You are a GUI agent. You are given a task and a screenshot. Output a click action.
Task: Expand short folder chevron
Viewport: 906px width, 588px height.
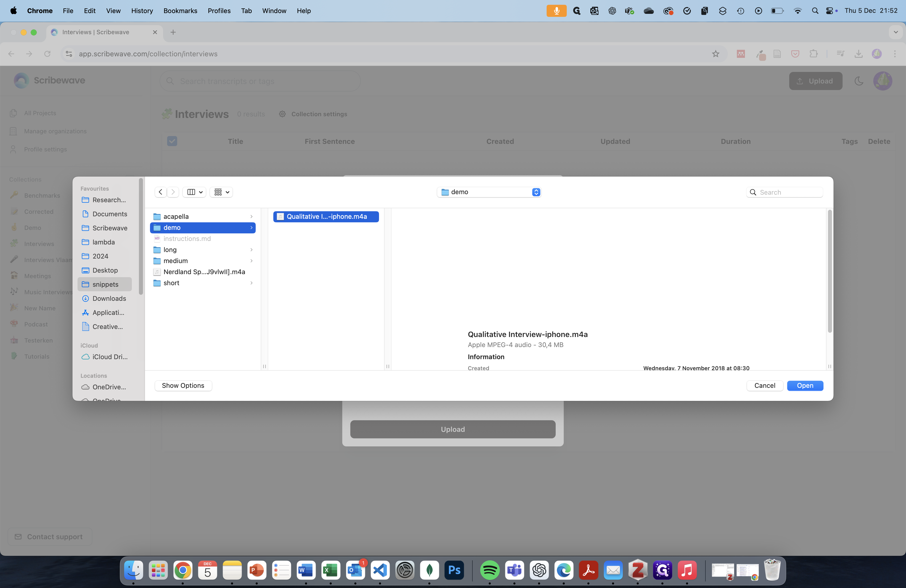(x=251, y=283)
